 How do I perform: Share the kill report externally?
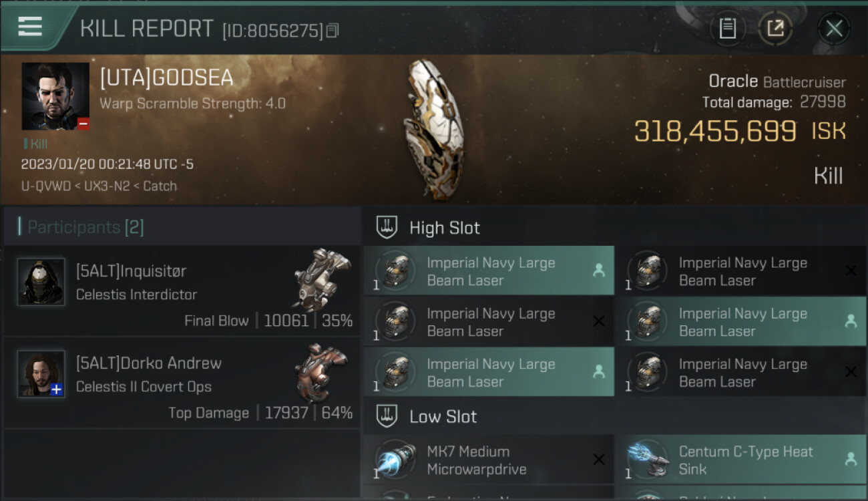[x=775, y=28]
